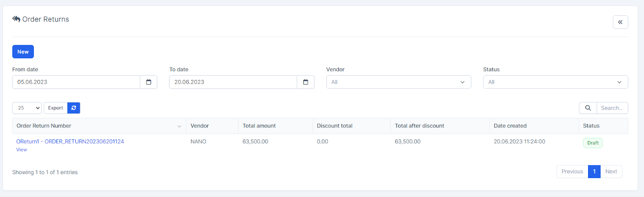
Task: Click the Draft status badge
Action: [x=592, y=143]
